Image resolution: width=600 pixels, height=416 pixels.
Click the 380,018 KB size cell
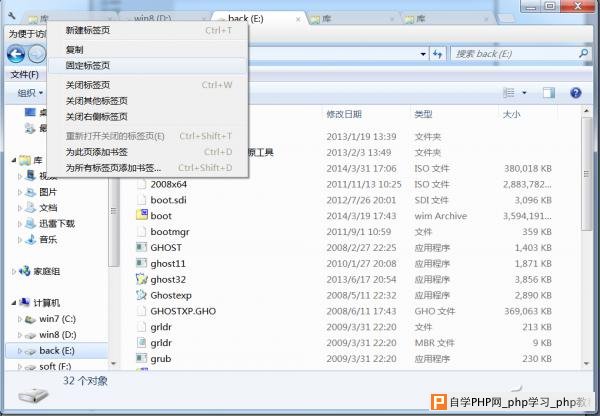pos(528,168)
